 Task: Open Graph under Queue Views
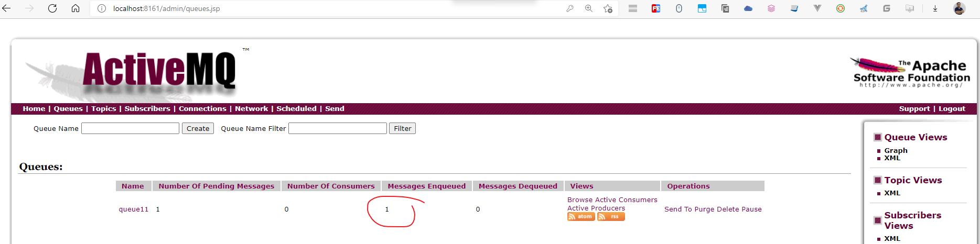click(896, 150)
